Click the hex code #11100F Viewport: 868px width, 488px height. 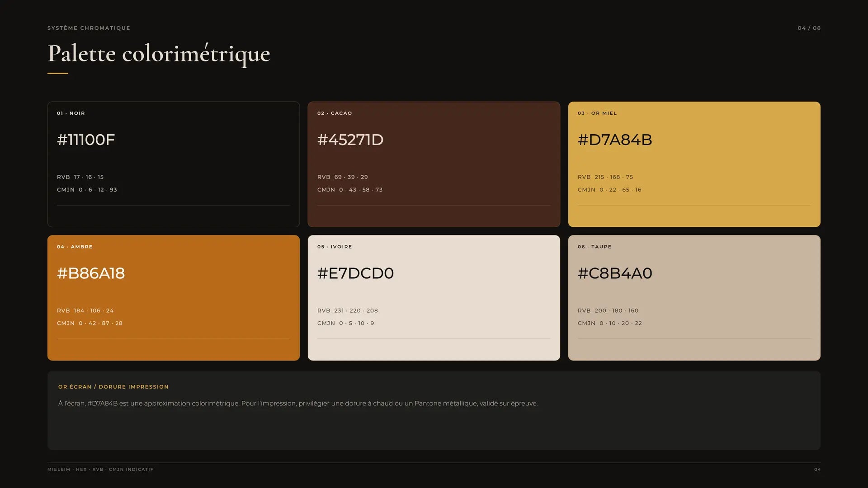[x=86, y=140]
